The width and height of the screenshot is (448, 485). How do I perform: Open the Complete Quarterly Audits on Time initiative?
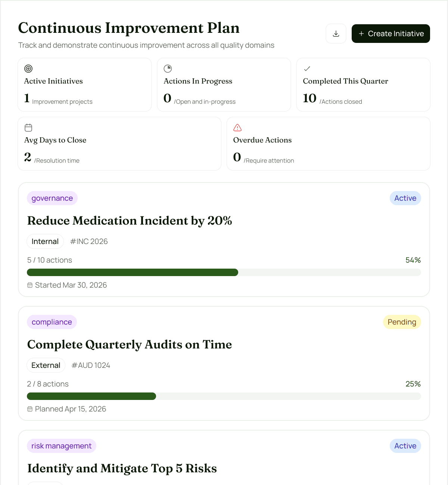[129, 344]
